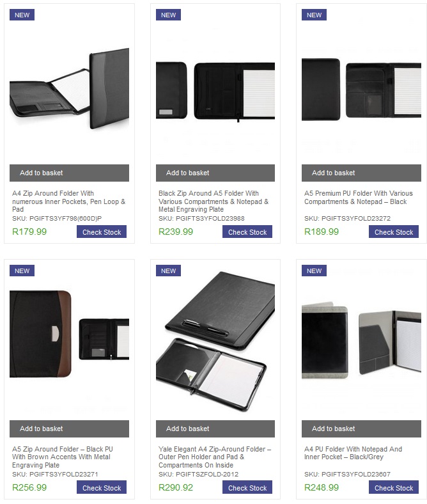
Task: View A5 folder with brown accents image
Action: pos(69,334)
